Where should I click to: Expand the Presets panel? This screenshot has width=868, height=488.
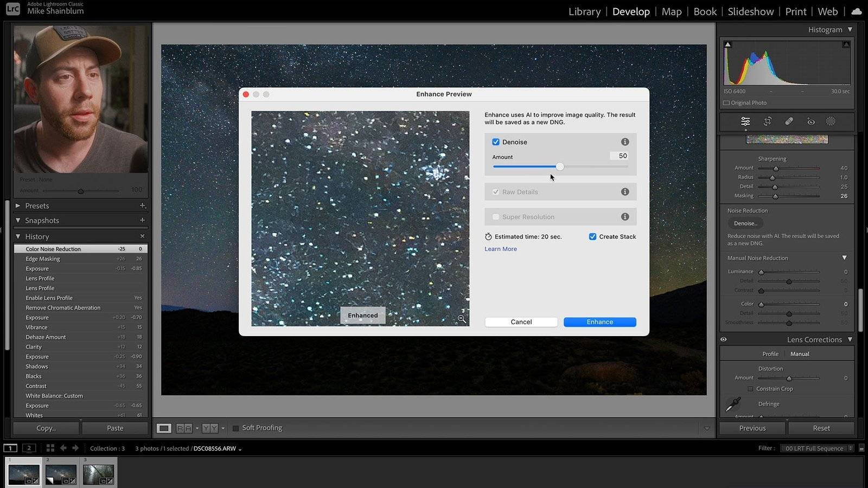pos(18,206)
